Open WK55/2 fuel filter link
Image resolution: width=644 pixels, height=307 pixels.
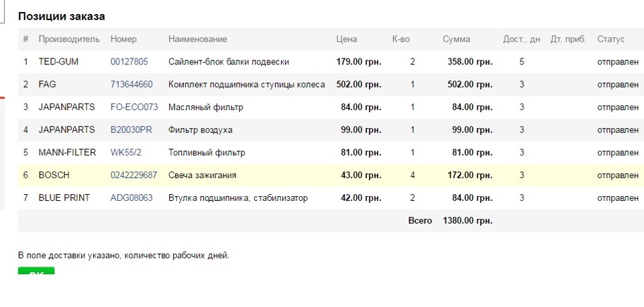[x=125, y=152]
